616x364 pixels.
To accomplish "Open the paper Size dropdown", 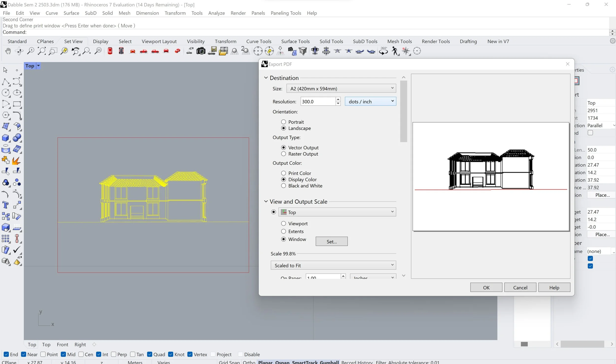I will point(341,89).
